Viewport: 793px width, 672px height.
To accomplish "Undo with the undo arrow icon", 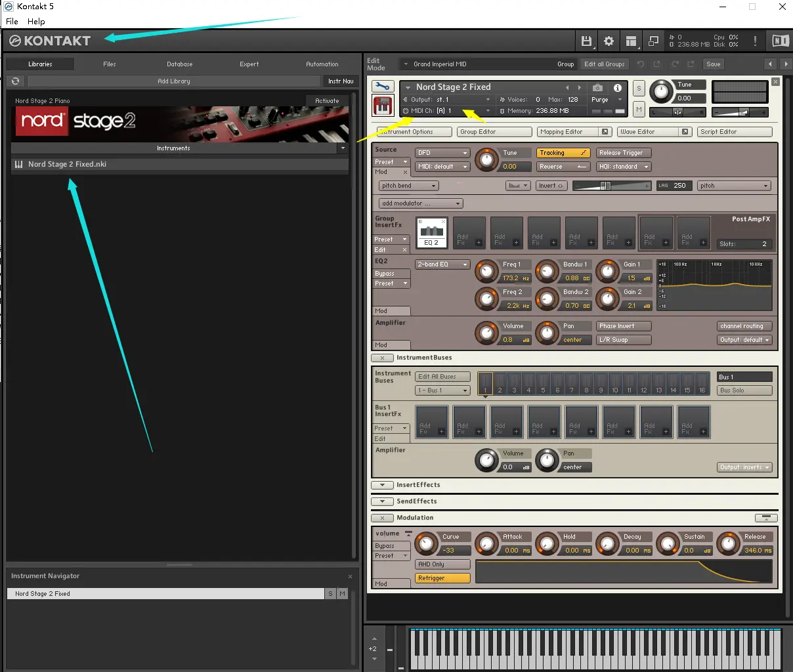I will click(x=641, y=64).
